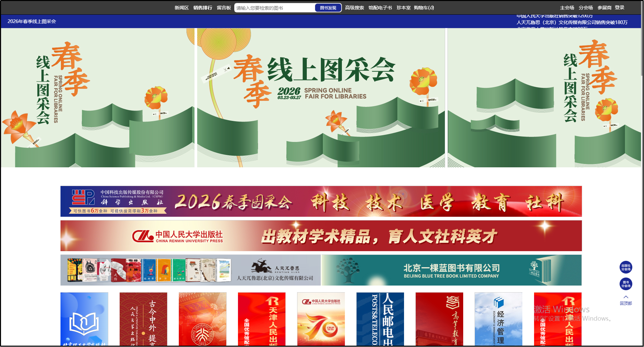Open the 图书分会场 floating circle icon
The height and width of the screenshot is (347, 644).
[x=626, y=284]
